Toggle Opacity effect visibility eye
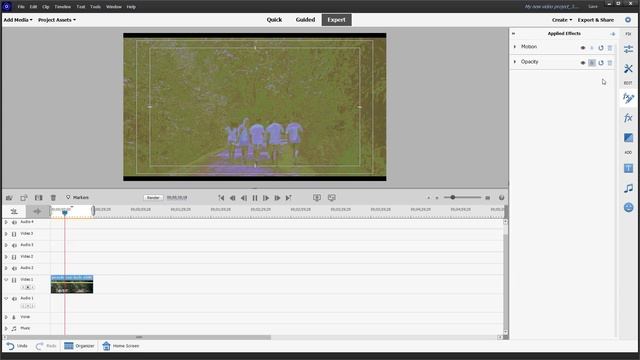 (x=583, y=62)
